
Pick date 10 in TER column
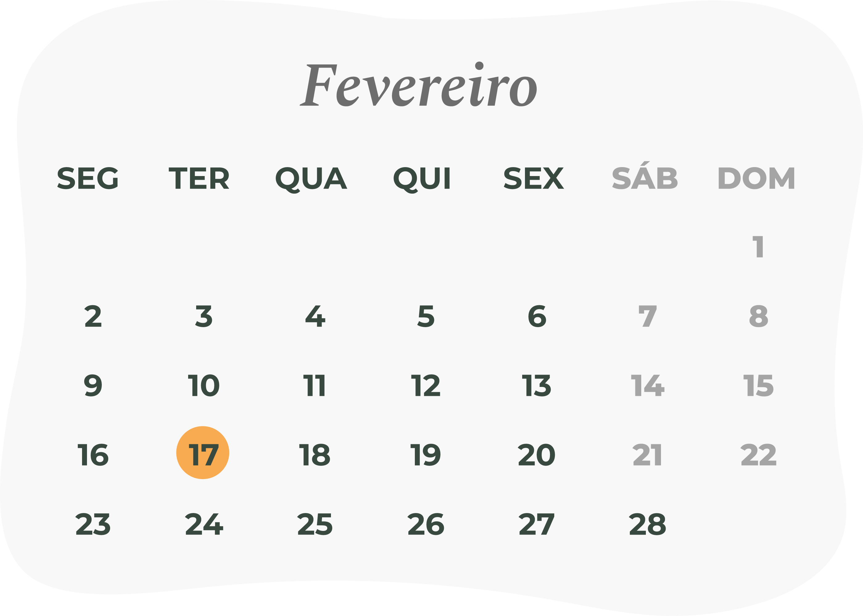(204, 385)
